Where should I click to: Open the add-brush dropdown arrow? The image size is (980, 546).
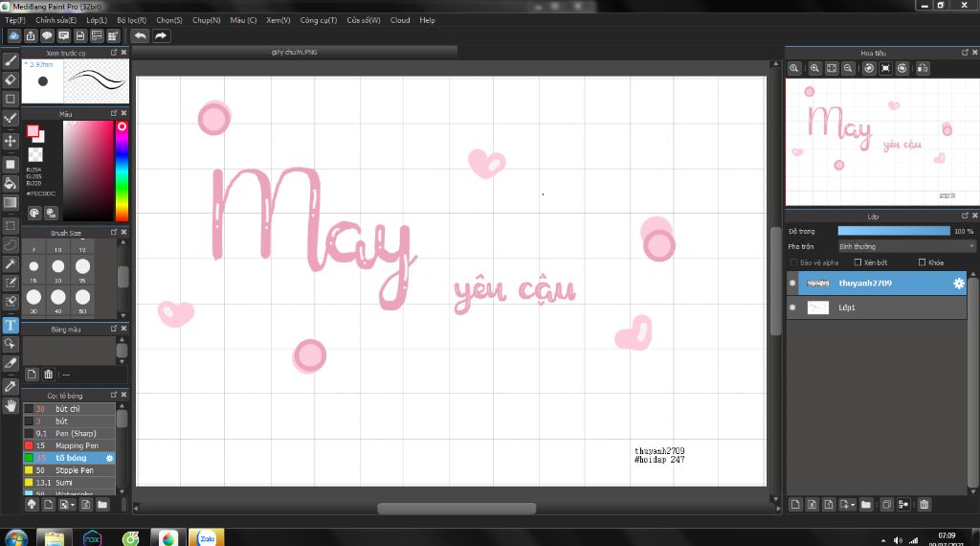tap(73, 505)
